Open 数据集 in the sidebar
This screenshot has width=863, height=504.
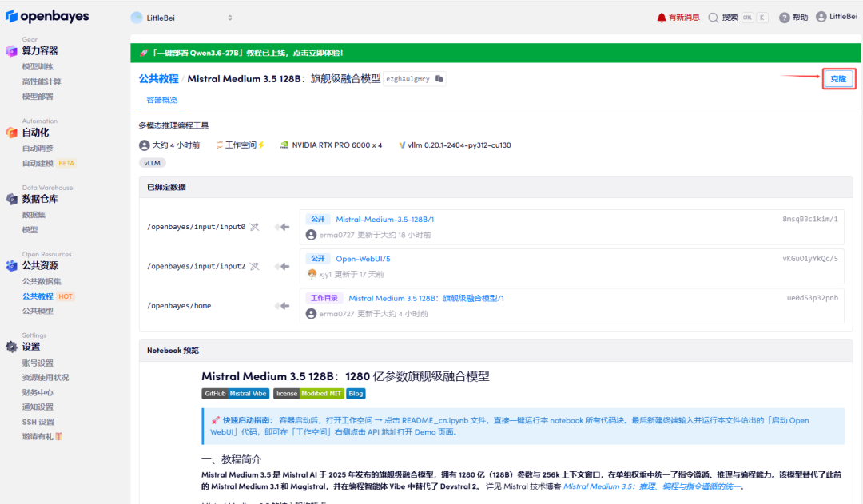click(x=34, y=215)
